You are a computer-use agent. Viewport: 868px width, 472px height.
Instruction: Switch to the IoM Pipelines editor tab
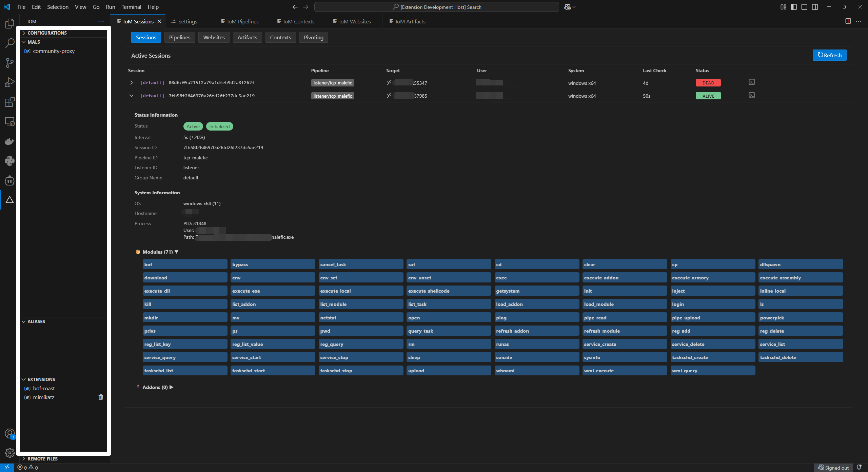coord(242,21)
